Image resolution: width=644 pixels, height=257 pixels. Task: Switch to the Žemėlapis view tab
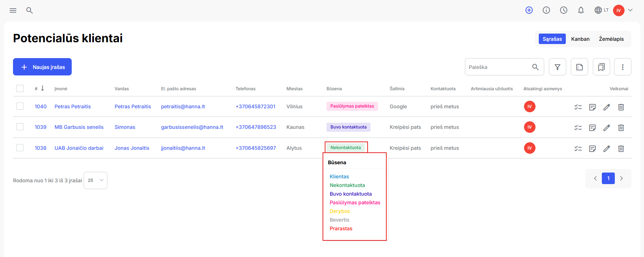tap(611, 39)
